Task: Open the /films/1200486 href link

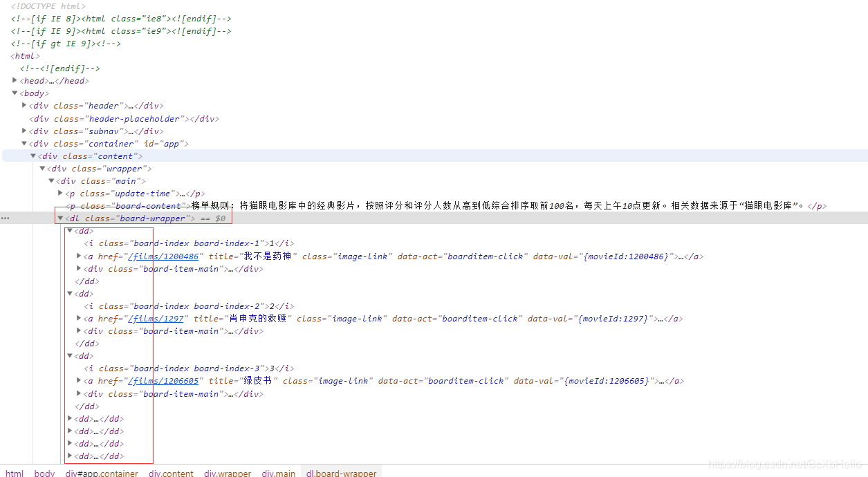Action: click(163, 256)
